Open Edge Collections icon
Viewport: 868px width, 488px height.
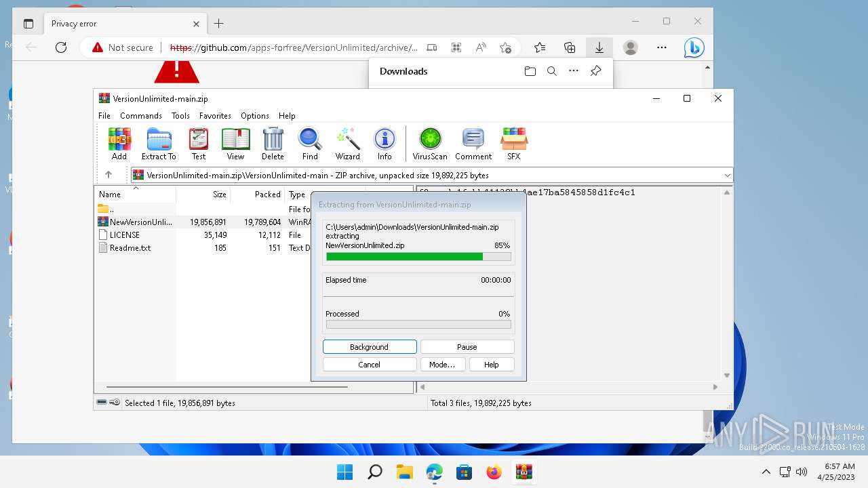(x=570, y=47)
